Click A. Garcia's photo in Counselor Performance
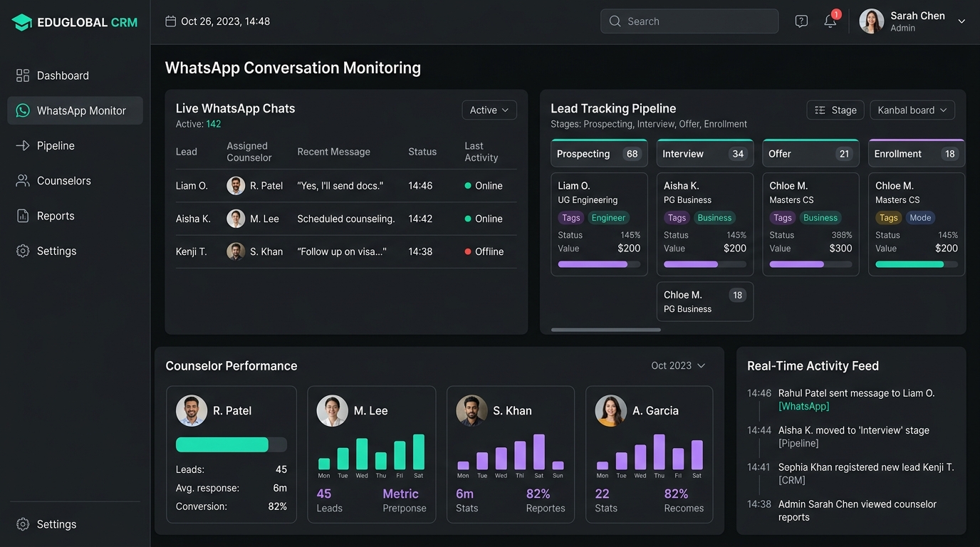 click(x=611, y=411)
